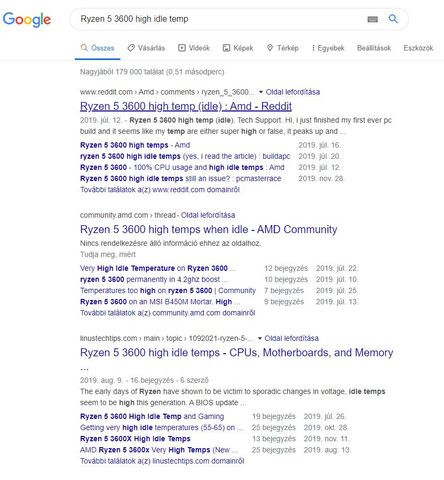The image size is (444, 480).
Task: Click Oldal lefordítása for community.amd.com
Action: [x=208, y=215]
